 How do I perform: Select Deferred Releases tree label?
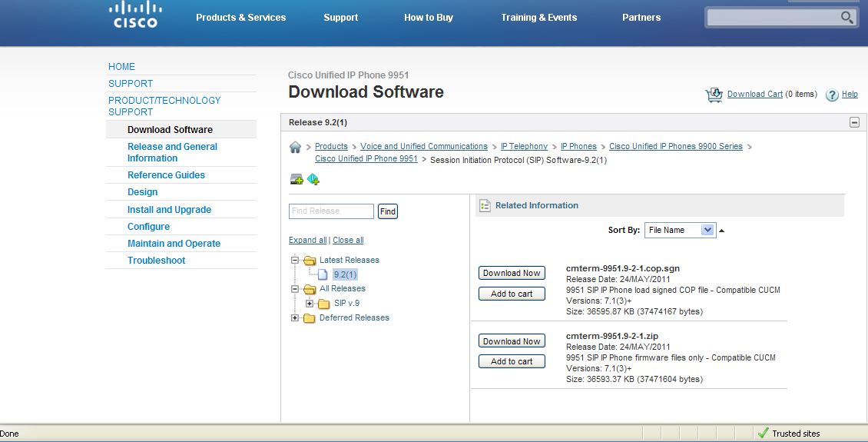click(354, 318)
